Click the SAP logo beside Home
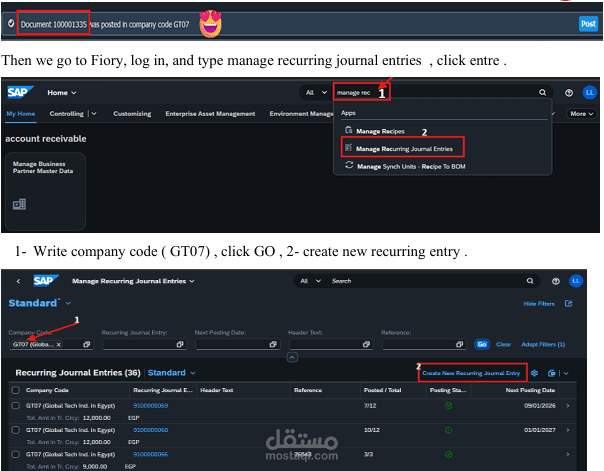This screenshot has width=604, height=471. (x=20, y=92)
